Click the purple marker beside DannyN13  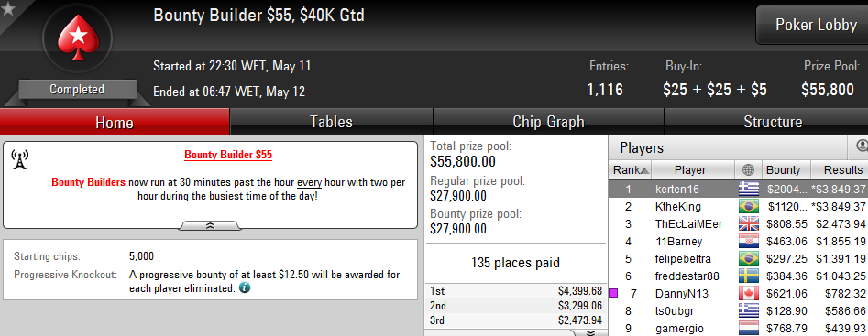(613, 294)
